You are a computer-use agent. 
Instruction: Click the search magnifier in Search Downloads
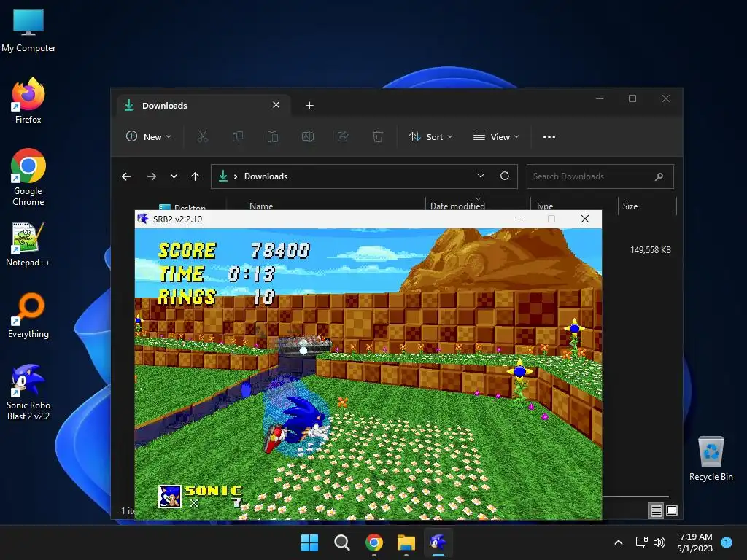coord(659,176)
